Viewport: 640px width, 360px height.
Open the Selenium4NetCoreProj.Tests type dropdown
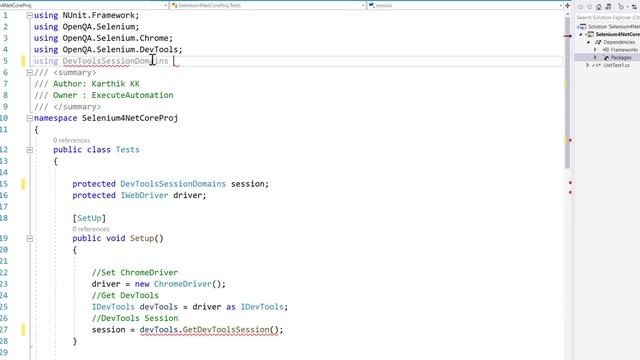[363, 5]
